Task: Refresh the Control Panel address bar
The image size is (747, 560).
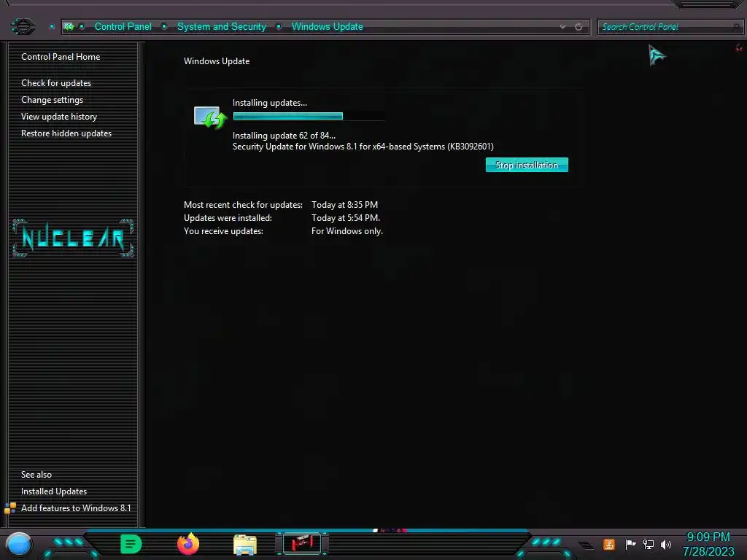Action: tap(578, 27)
